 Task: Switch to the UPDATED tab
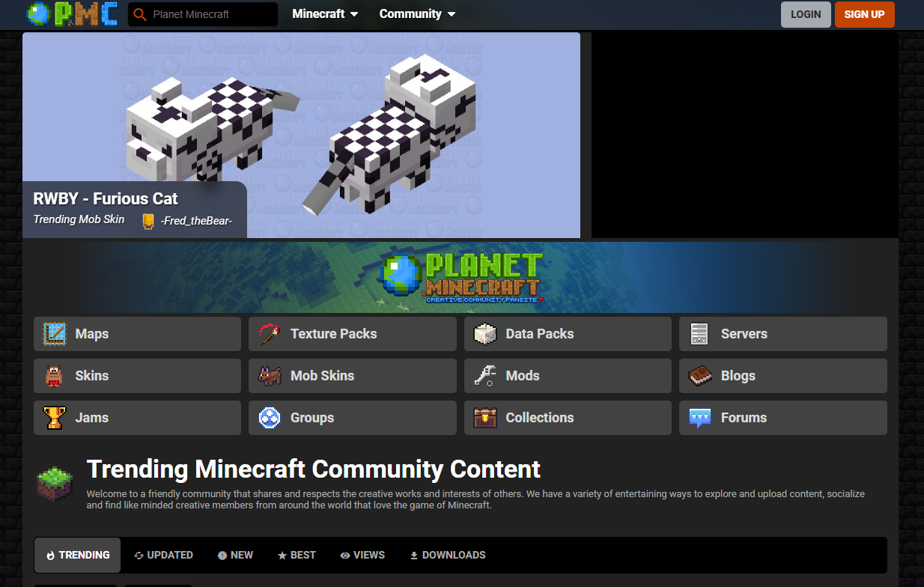pyautogui.click(x=164, y=555)
